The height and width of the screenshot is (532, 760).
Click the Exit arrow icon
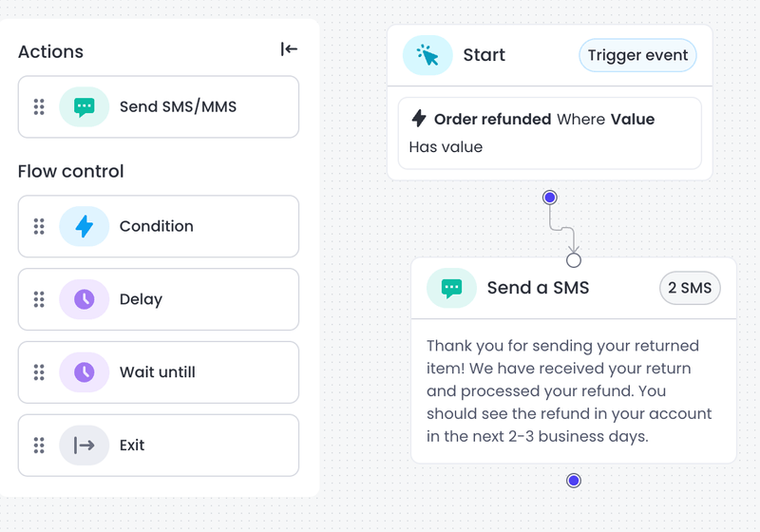pyautogui.click(x=85, y=445)
